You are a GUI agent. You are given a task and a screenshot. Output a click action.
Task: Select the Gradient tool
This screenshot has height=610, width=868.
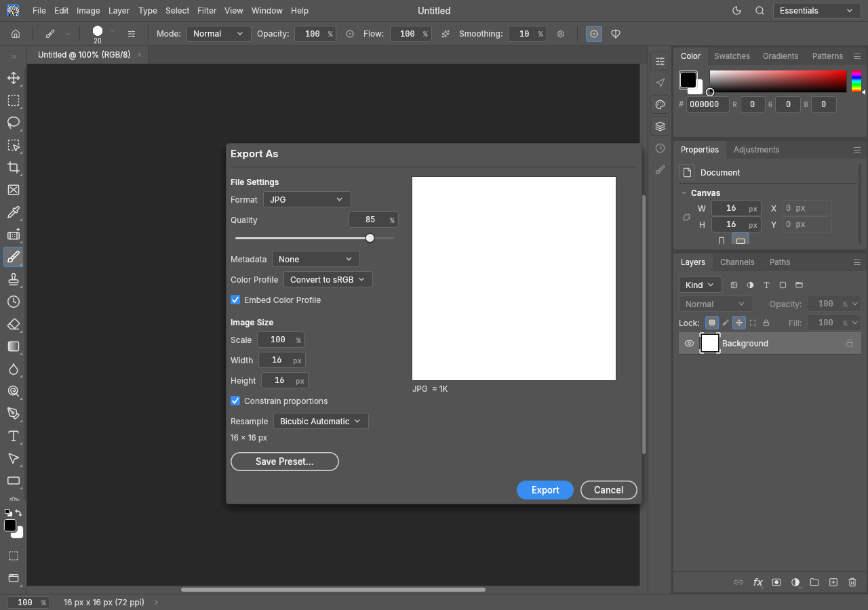tap(13, 346)
